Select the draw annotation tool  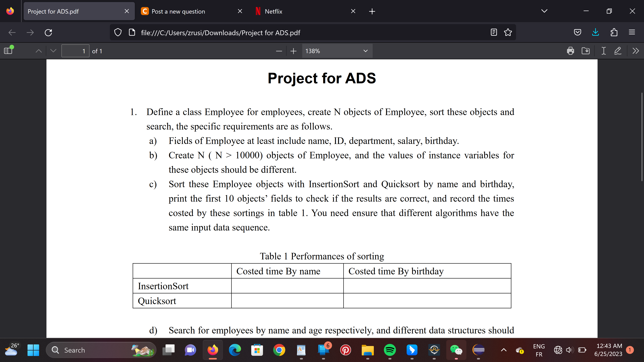(618, 51)
